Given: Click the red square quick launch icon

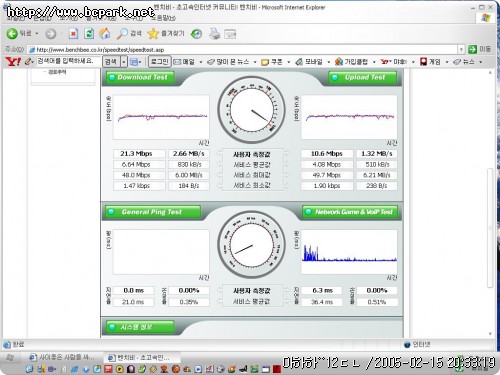Looking at the screenshot, I should (x=277, y=369).
